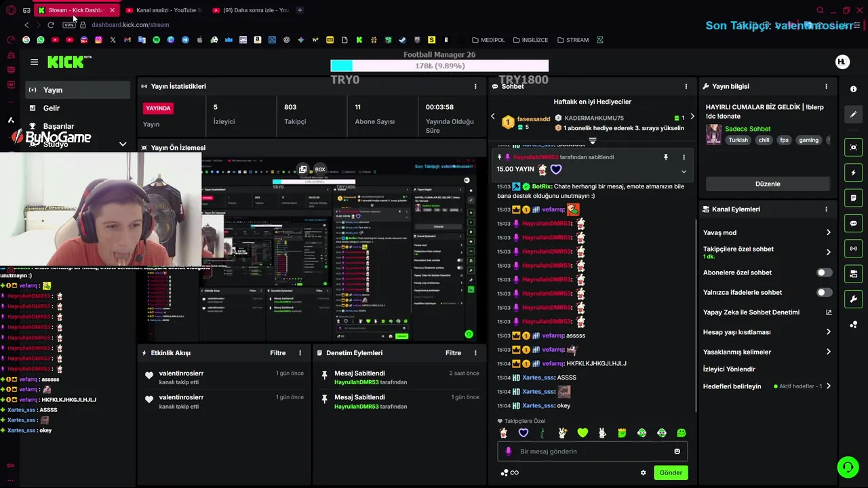The height and width of the screenshot is (488, 868).
Task: Expand Yasaklanmış kelimeler options
Action: (x=828, y=352)
